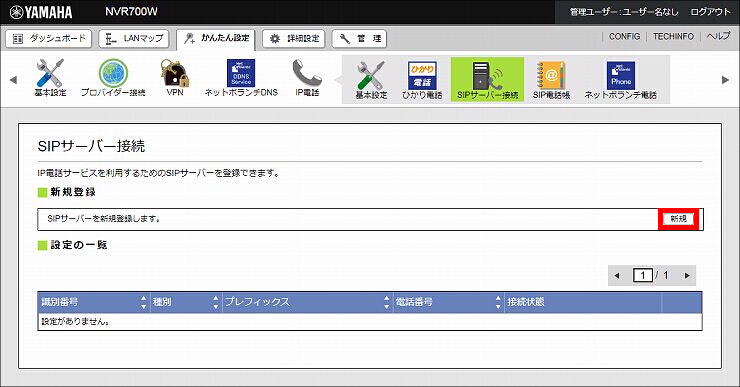
Task: Click the 新規登録 section heading
Action: [x=73, y=192]
